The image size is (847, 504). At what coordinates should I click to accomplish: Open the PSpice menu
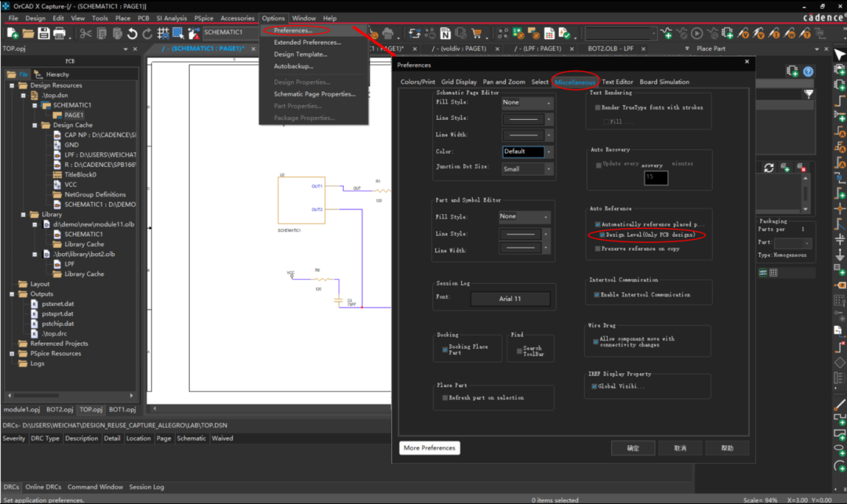click(203, 18)
